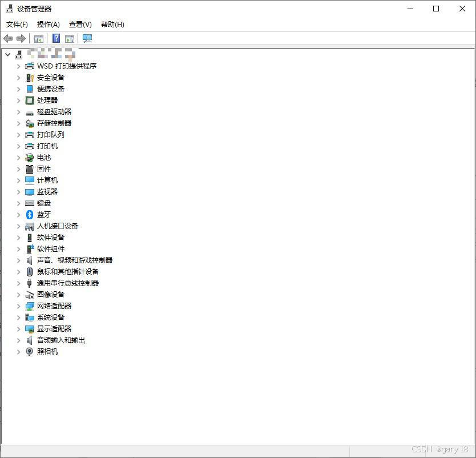Expand the 显示适配器 node
The image size is (476, 458).
coord(18,329)
